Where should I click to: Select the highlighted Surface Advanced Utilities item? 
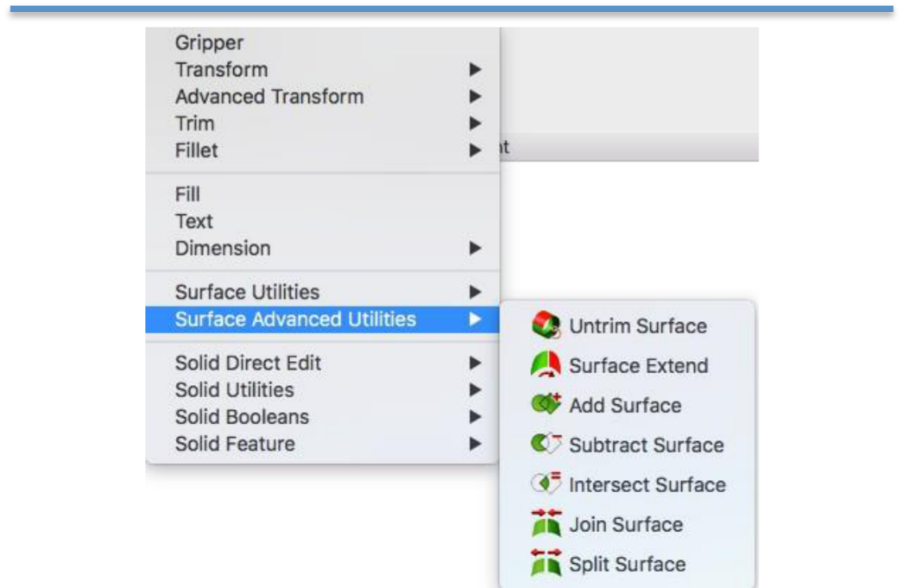pos(295,319)
